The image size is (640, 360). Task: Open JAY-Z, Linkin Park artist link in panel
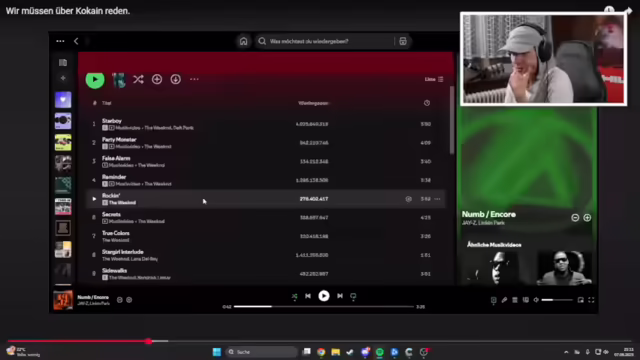483,223
